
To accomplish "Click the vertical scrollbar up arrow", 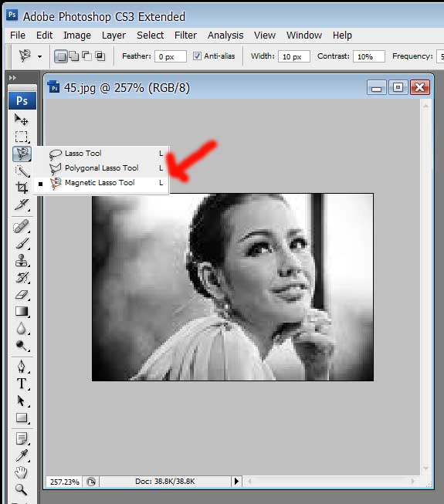I will point(426,106).
